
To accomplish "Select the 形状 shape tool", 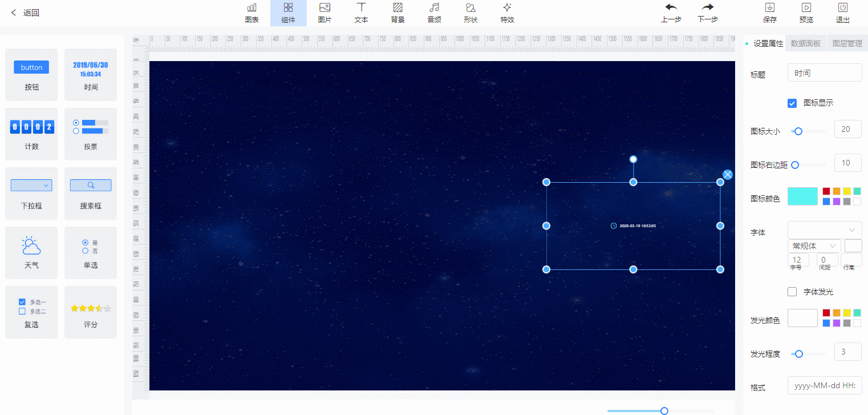I will pos(470,13).
